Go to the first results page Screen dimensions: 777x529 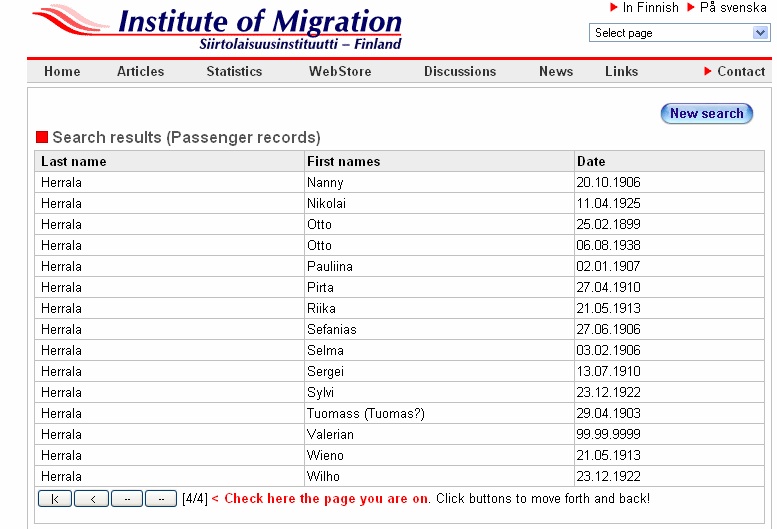pos(54,499)
